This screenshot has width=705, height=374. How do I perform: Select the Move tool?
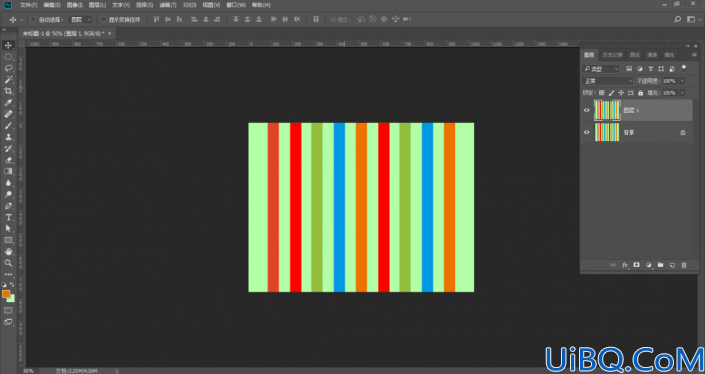pos(8,45)
